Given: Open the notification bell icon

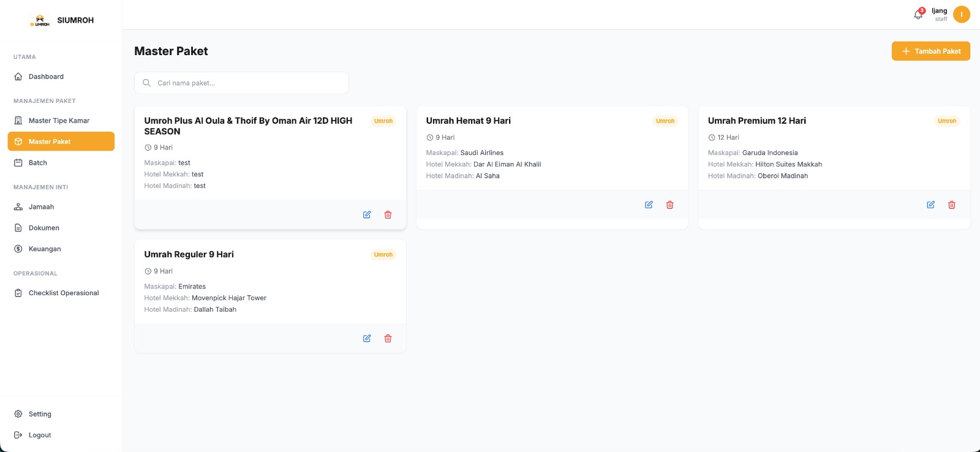Looking at the screenshot, I should point(918,14).
